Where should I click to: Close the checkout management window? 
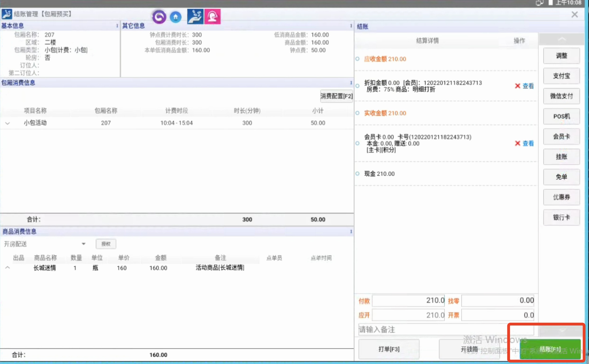(575, 14)
